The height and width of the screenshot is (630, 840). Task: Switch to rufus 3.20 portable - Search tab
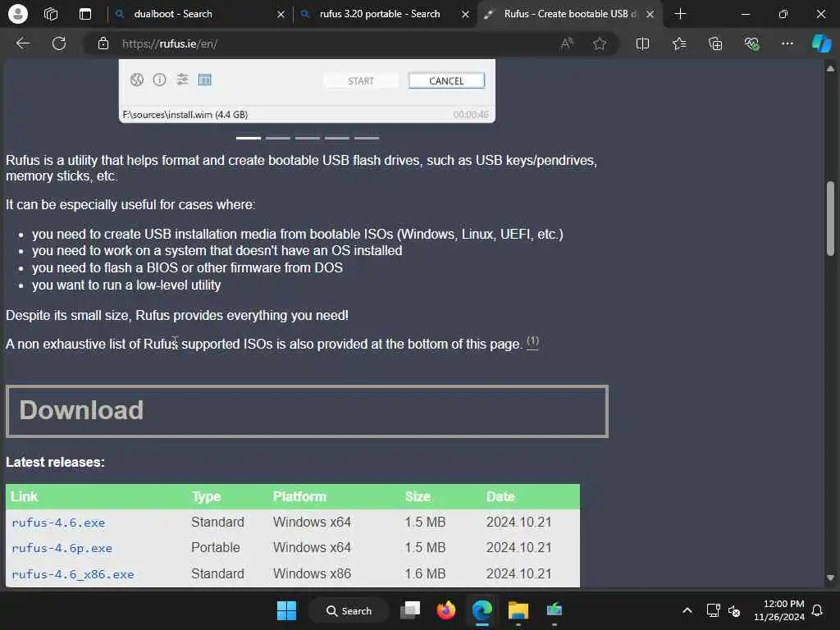click(385, 14)
